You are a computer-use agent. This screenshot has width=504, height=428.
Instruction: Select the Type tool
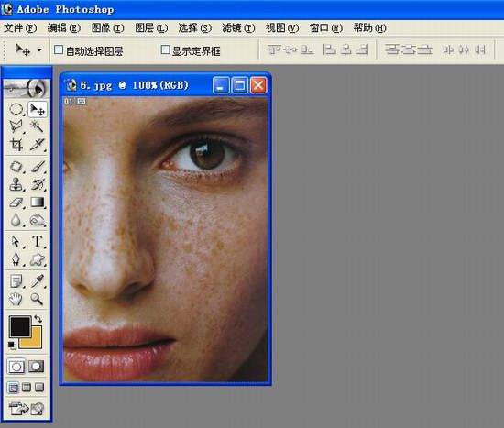(37, 241)
